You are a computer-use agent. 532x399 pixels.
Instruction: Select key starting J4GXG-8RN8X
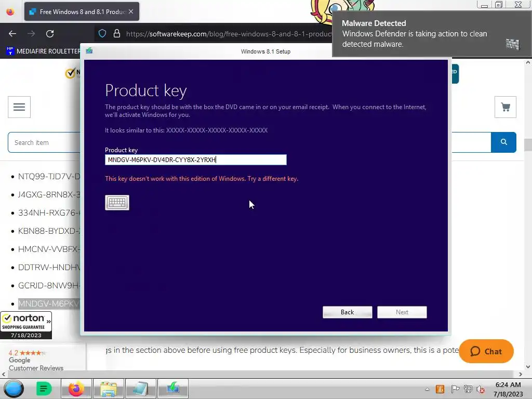[49, 195]
